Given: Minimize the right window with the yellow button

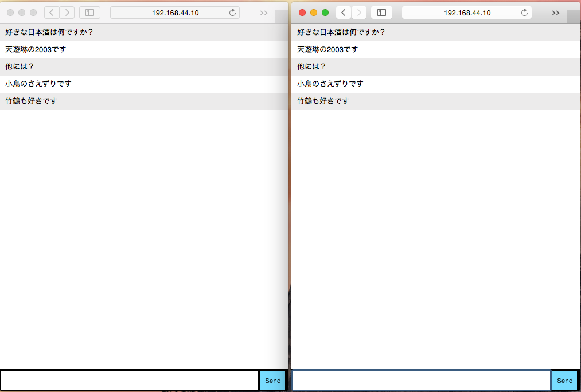Looking at the screenshot, I should click(314, 13).
